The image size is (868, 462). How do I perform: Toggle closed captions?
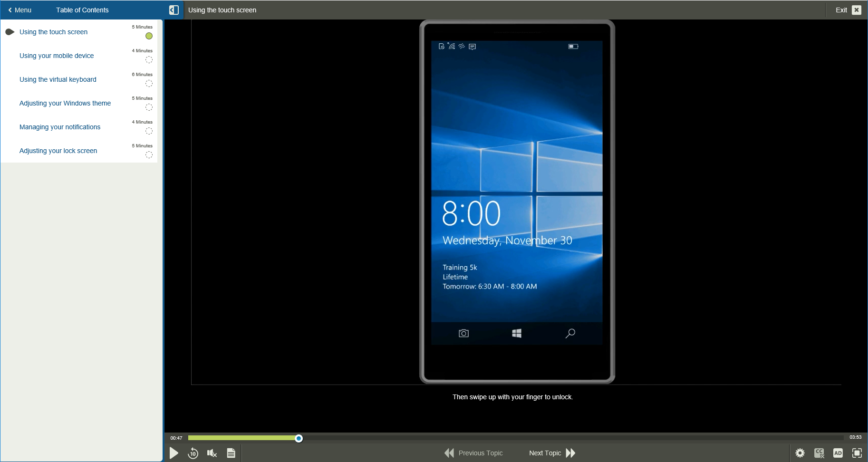pos(819,453)
